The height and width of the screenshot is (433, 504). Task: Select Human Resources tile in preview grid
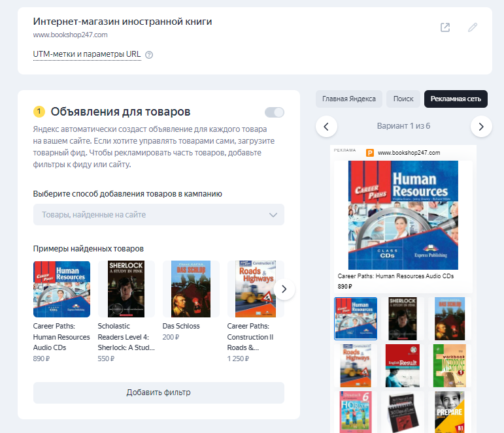(356, 319)
